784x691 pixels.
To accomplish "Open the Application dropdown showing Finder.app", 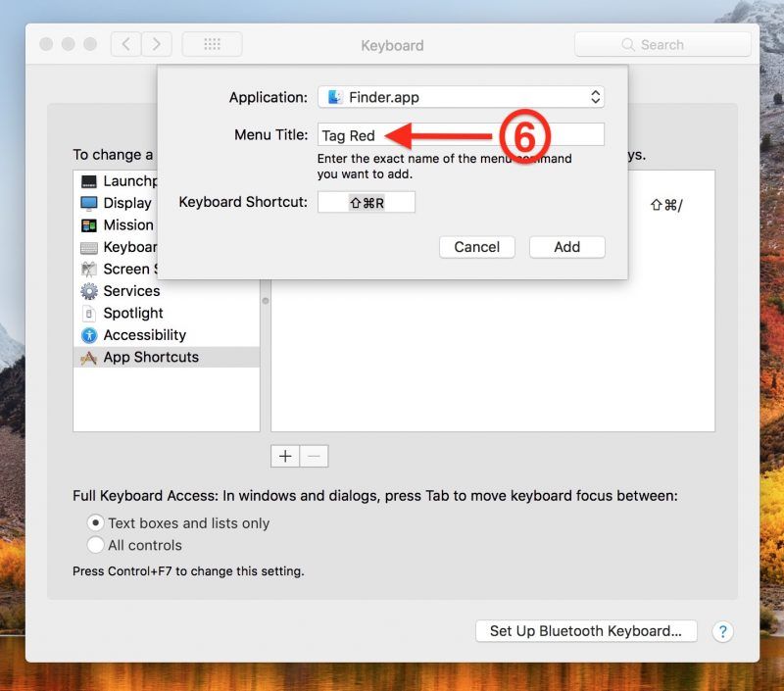I will [x=461, y=97].
